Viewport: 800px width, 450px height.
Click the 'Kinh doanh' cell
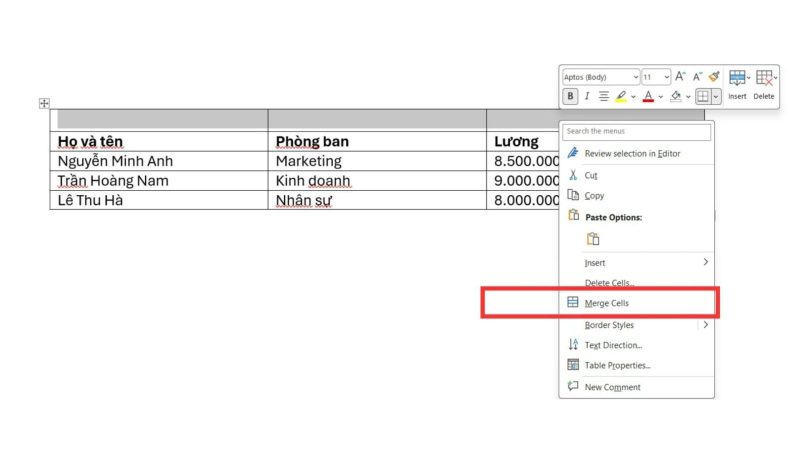(377, 181)
